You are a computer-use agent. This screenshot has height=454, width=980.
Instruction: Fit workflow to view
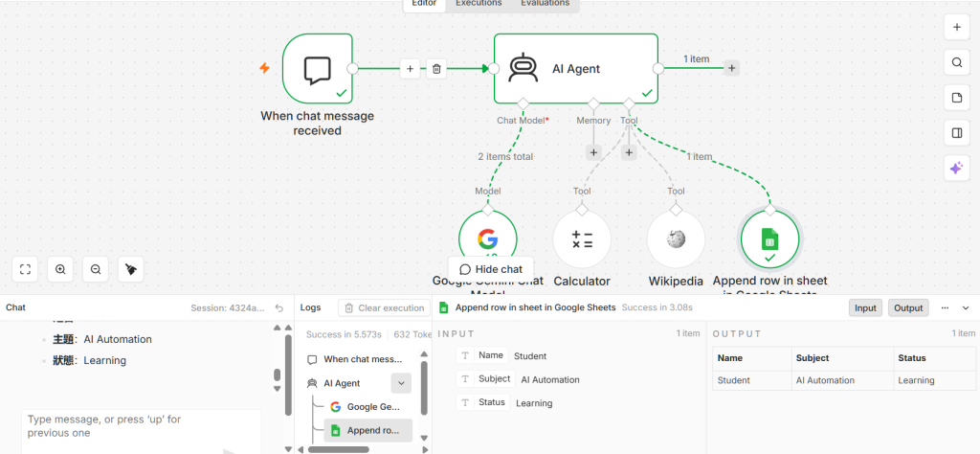pos(25,269)
